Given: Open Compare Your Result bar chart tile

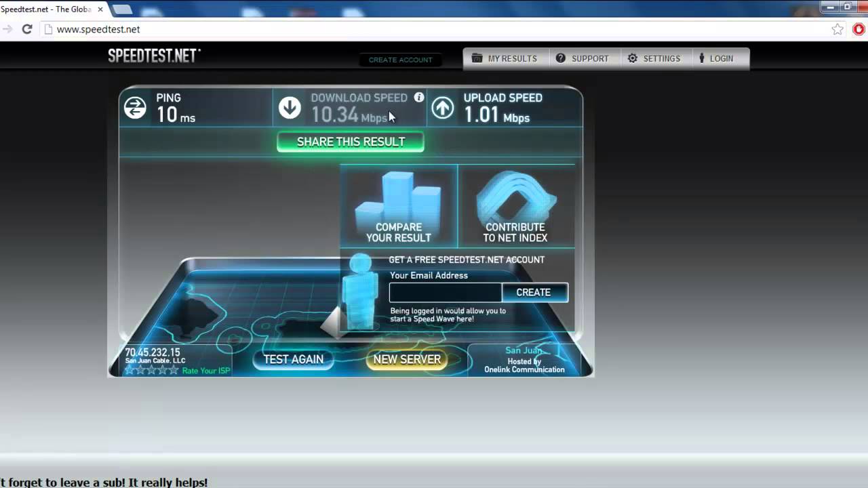Looking at the screenshot, I should point(399,206).
